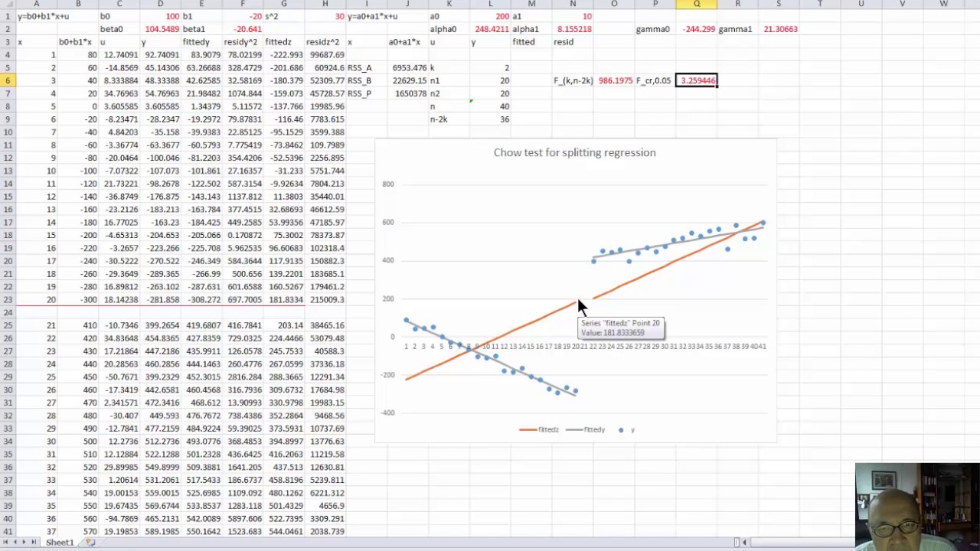Click the 'F_cr,0.05' label cell
The height and width of the screenshot is (551, 980).
655,80
